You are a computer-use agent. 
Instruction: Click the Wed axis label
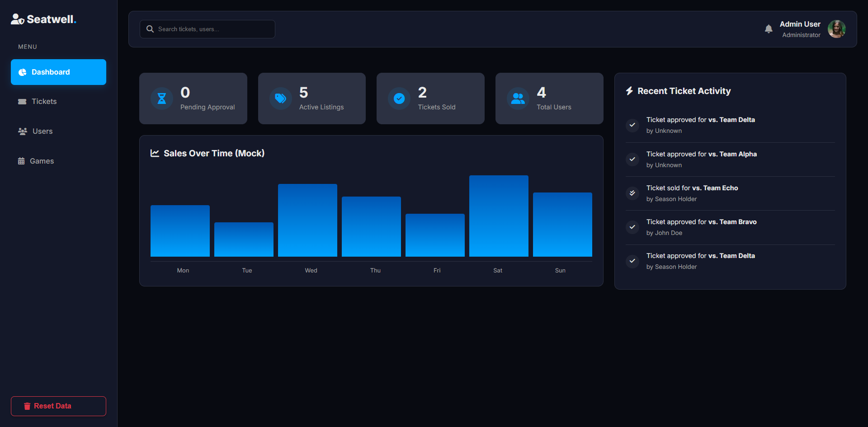(311, 271)
